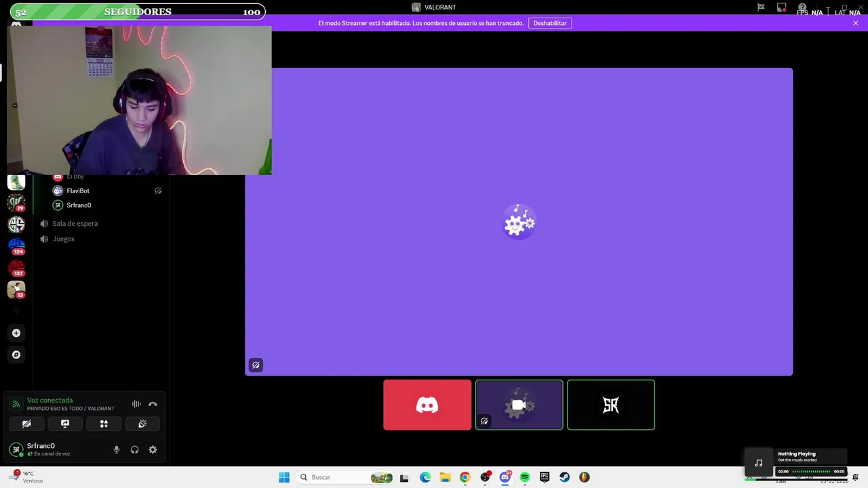Launch Microsoft Edge from the taskbar

coord(425,477)
